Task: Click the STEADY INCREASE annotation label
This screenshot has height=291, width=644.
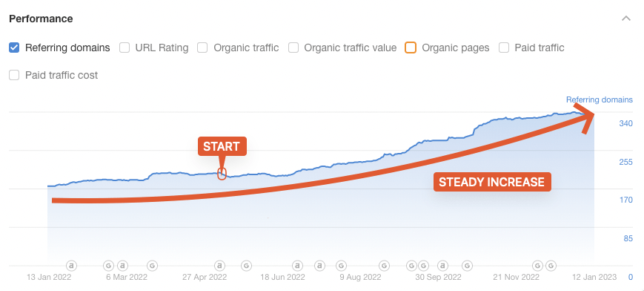Action: pyautogui.click(x=491, y=182)
